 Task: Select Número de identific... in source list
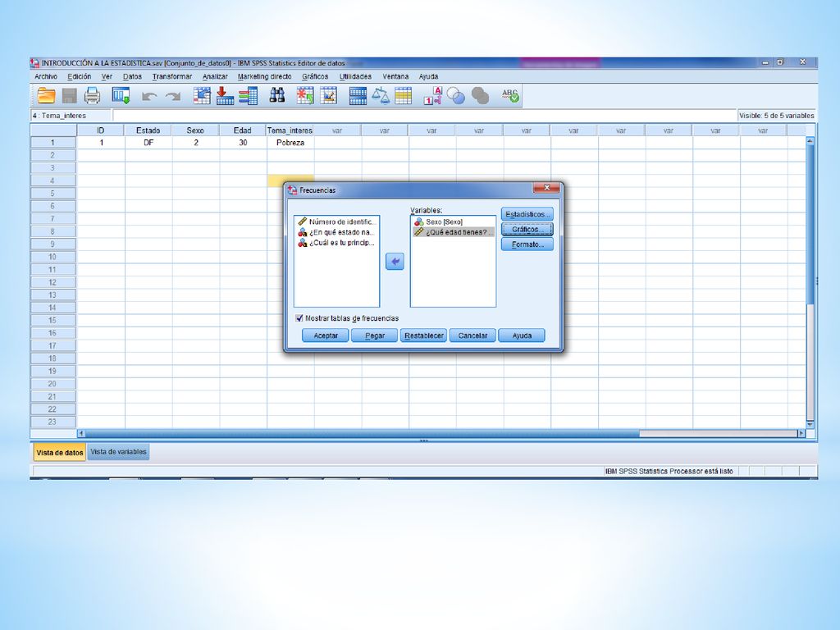(x=336, y=221)
